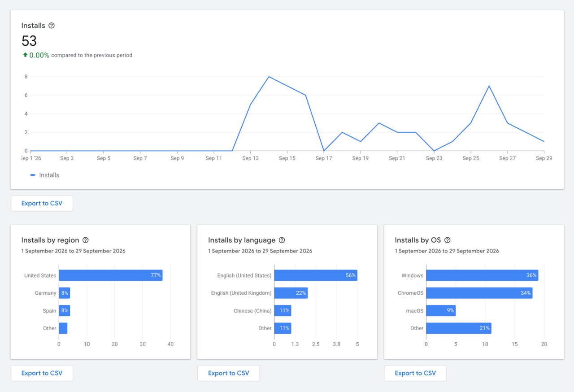Click the Germany region label
The height and width of the screenshot is (392, 574).
[x=46, y=293]
